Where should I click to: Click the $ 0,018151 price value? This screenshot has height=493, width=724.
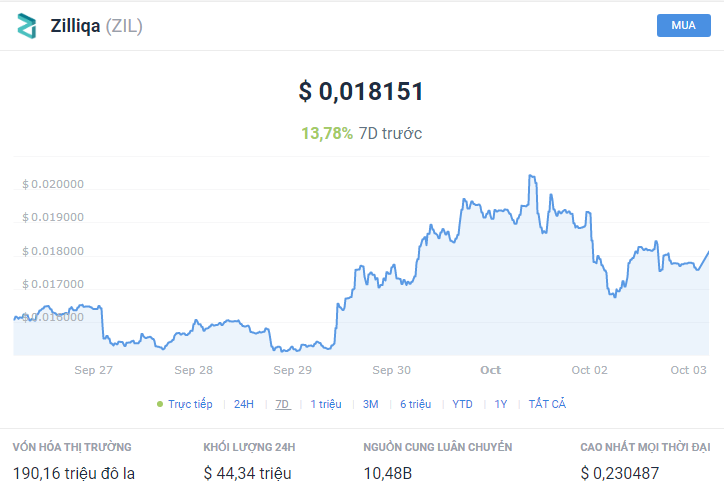coord(361,92)
